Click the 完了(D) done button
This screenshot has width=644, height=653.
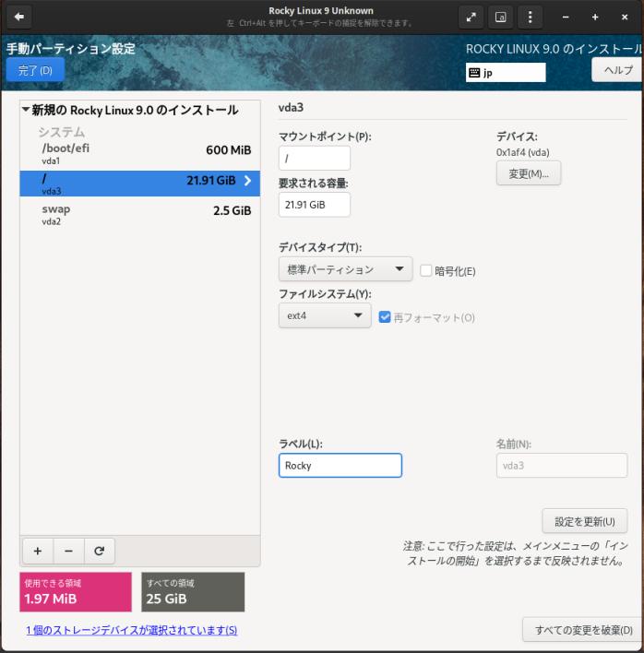click(35, 70)
